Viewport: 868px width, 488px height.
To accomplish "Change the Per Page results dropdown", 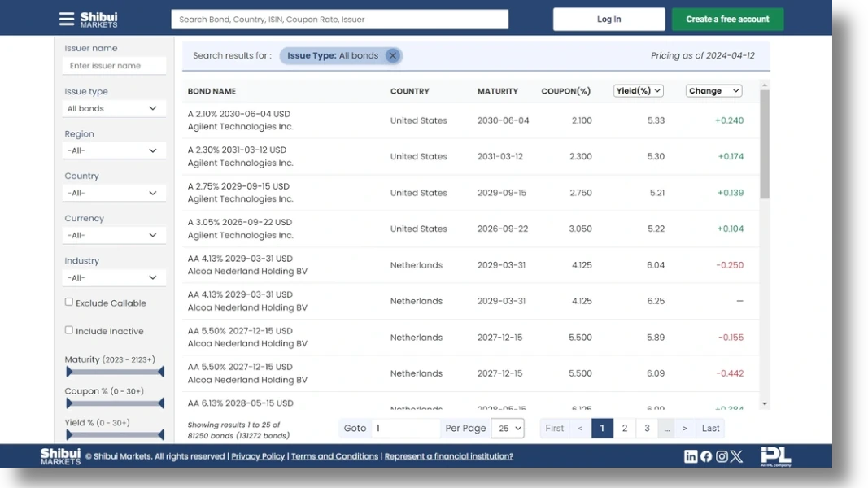I will (507, 429).
